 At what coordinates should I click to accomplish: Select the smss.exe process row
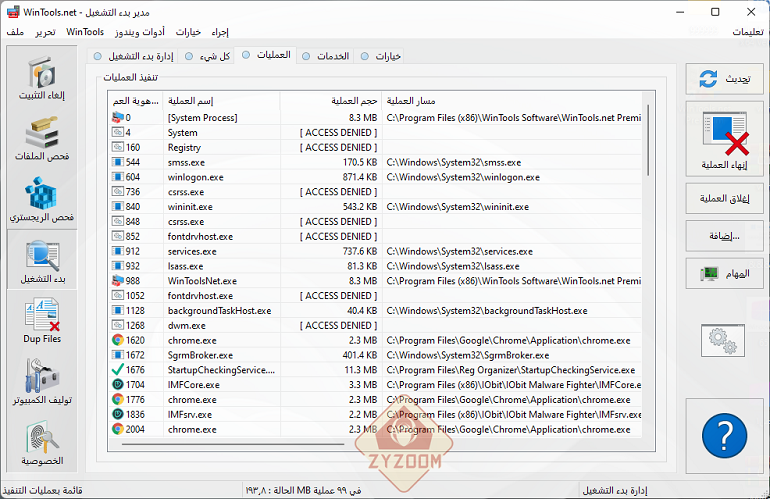[x=376, y=162]
